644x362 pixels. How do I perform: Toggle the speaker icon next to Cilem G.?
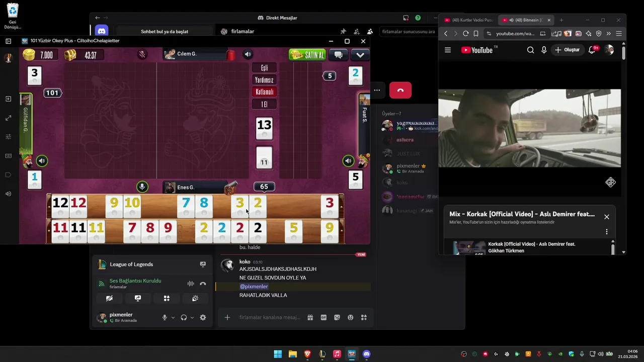(248, 54)
